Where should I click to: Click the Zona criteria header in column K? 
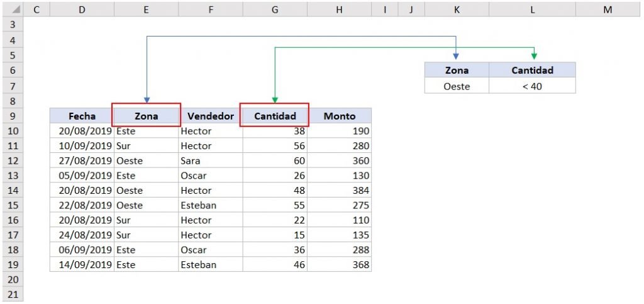[x=457, y=70]
